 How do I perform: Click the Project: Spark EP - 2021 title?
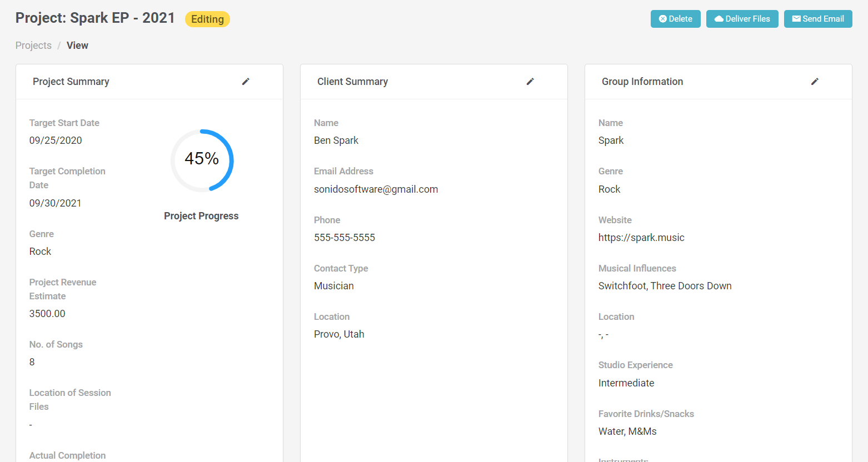tap(95, 18)
